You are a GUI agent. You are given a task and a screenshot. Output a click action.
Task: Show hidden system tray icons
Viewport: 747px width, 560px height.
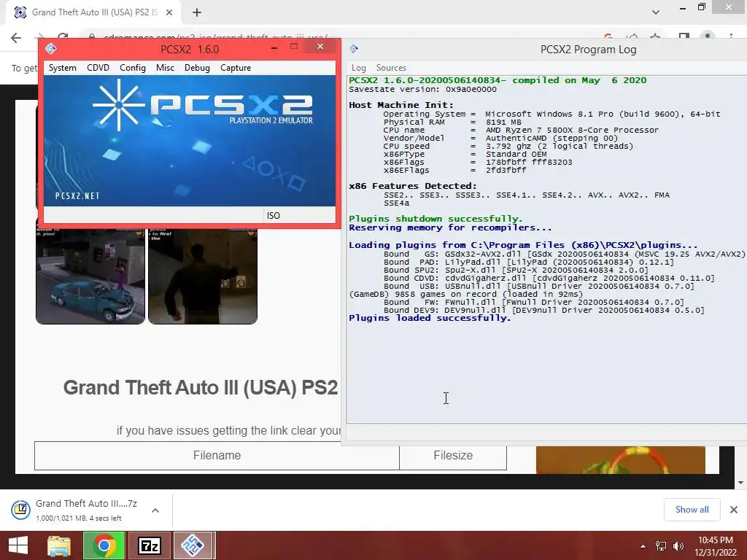[643, 546]
